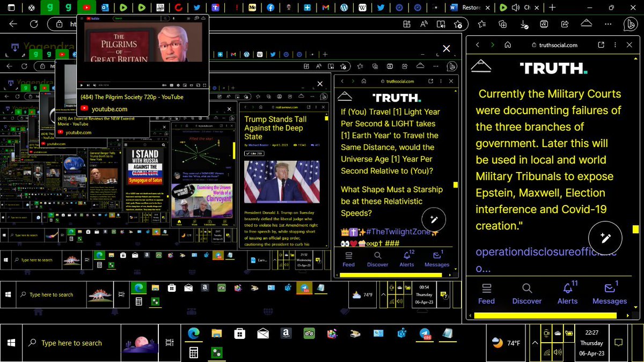The image size is (644, 362).
Task: Open File Explorer from the taskbar
Action: click(x=216, y=334)
